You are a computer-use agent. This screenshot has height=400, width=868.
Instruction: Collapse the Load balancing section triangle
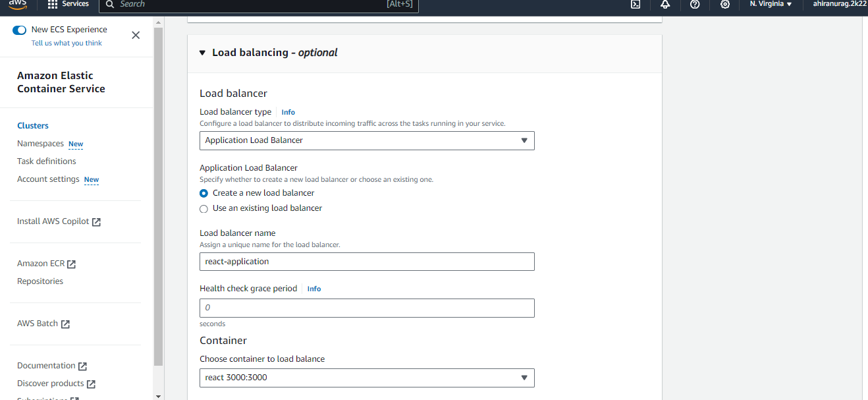coord(203,53)
